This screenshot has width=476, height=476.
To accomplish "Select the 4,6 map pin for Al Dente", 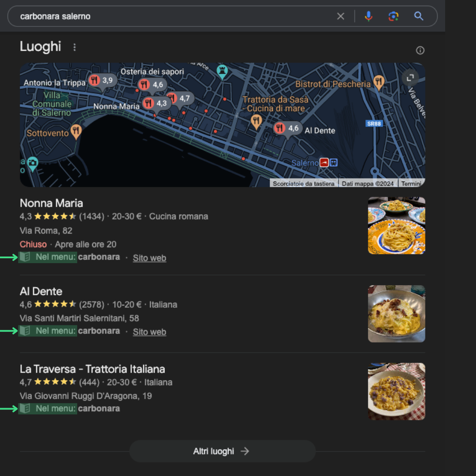I will (x=288, y=129).
